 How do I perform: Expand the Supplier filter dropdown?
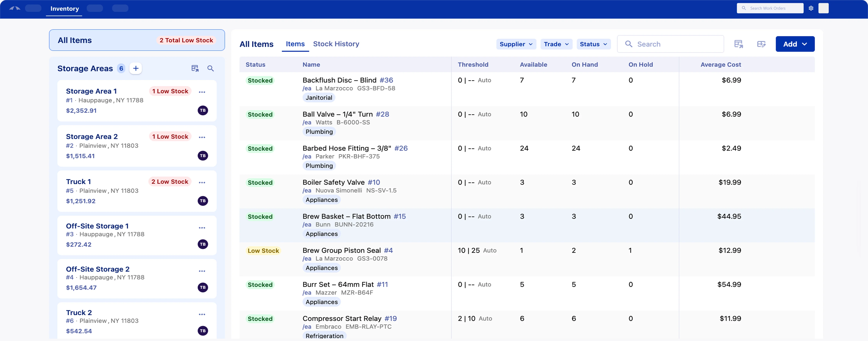tap(516, 44)
